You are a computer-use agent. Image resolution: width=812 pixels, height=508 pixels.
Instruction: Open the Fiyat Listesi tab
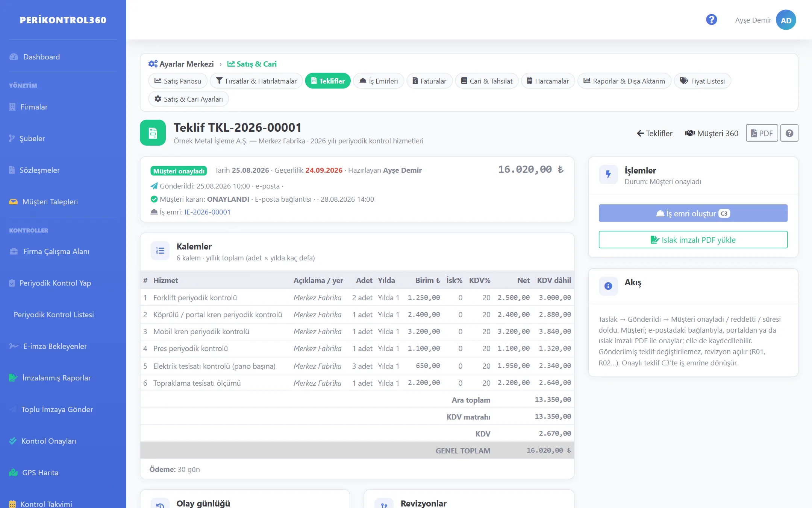[x=702, y=81]
